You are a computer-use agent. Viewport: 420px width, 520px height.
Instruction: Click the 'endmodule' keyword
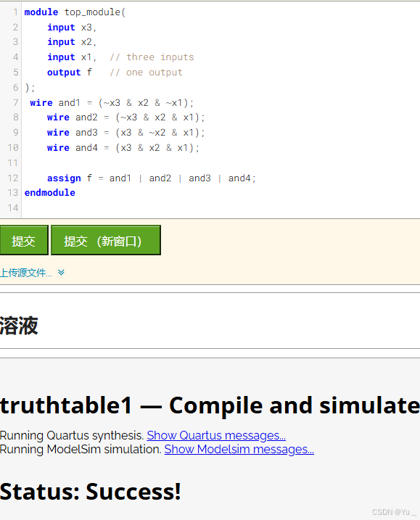point(50,193)
